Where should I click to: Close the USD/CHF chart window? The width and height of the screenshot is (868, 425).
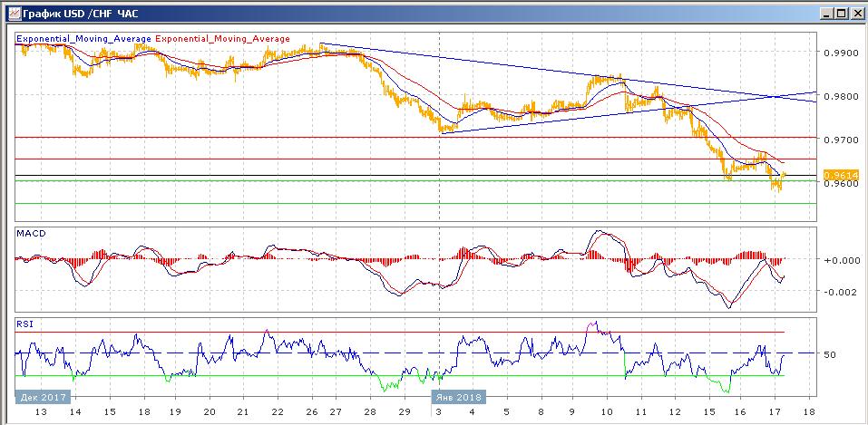(x=854, y=14)
